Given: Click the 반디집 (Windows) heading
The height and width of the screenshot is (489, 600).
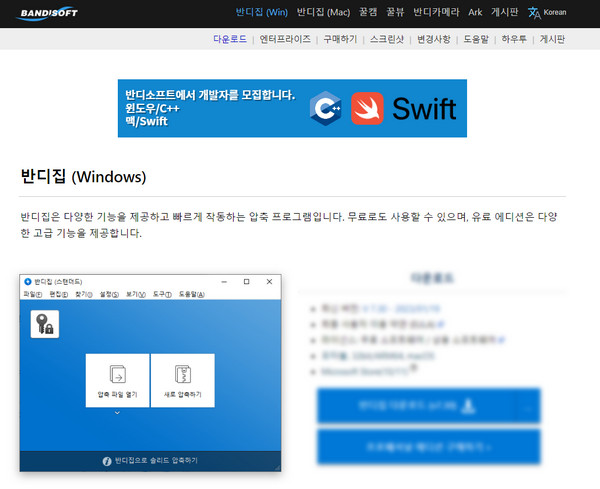Looking at the screenshot, I should tap(83, 177).
